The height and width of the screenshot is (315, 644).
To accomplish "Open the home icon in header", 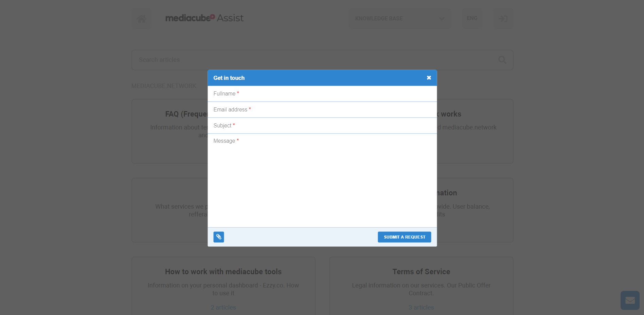I will (141, 18).
